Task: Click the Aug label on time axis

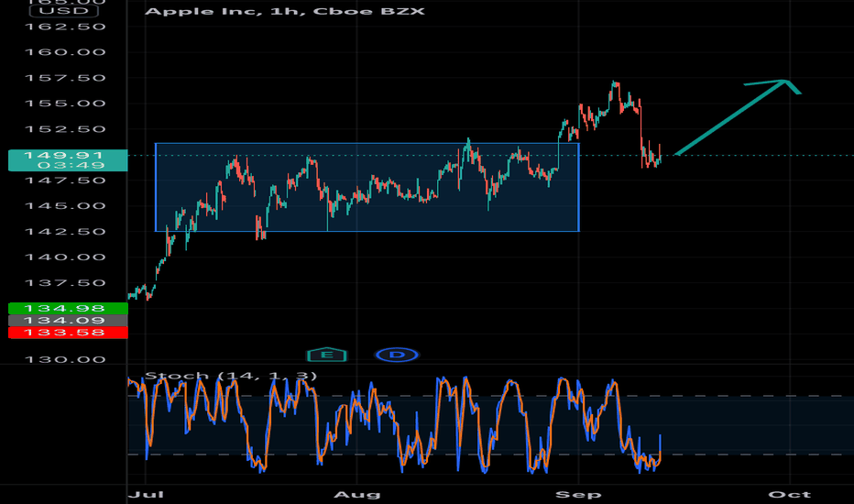Action: (x=356, y=494)
